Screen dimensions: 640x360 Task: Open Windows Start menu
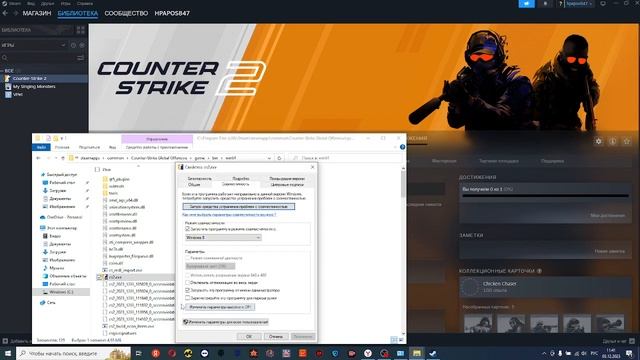pos(8,353)
